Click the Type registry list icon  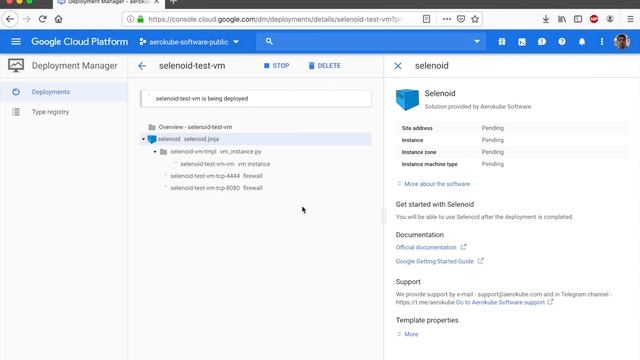16,112
